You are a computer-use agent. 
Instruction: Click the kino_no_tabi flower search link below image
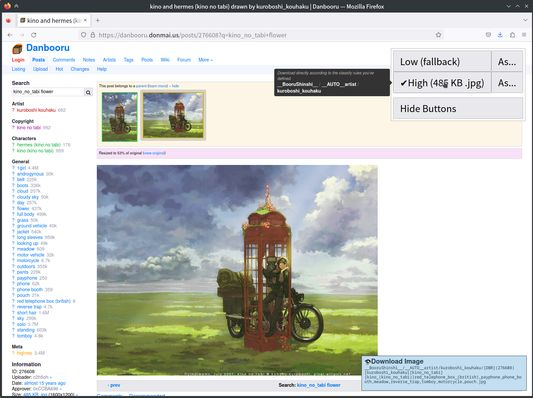coord(319,385)
